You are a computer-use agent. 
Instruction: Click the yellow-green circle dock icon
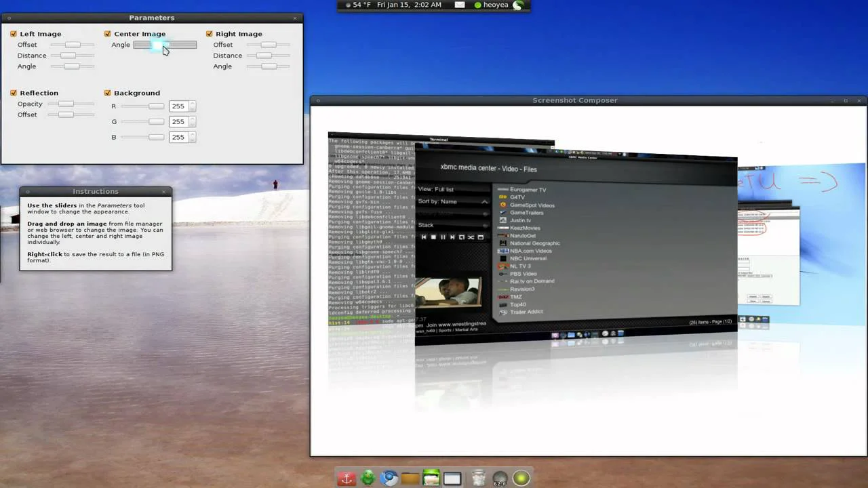point(521,478)
